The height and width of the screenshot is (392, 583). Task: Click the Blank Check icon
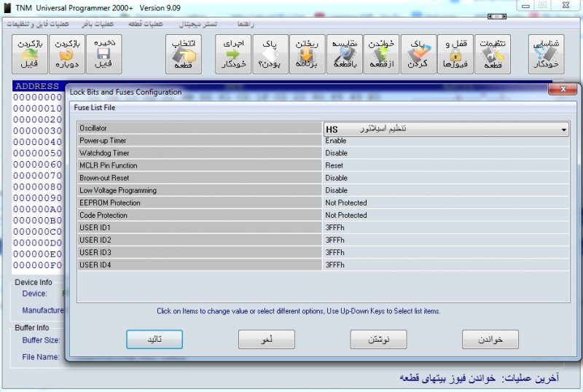coord(270,55)
